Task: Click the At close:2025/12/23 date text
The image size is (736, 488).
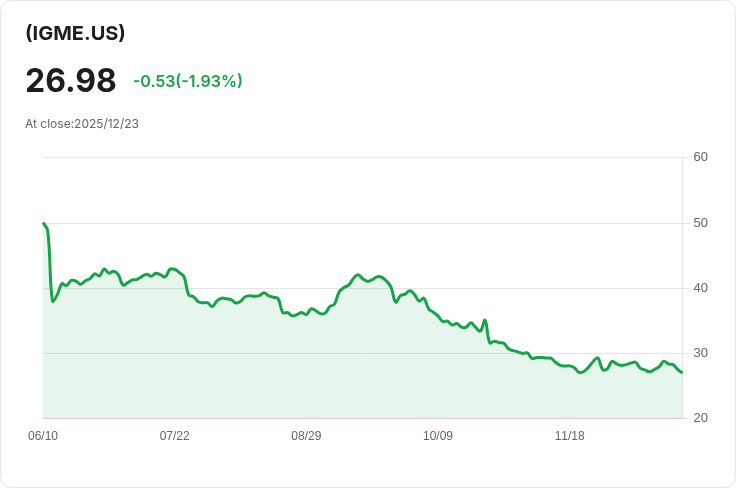Action: pyautogui.click(x=82, y=124)
